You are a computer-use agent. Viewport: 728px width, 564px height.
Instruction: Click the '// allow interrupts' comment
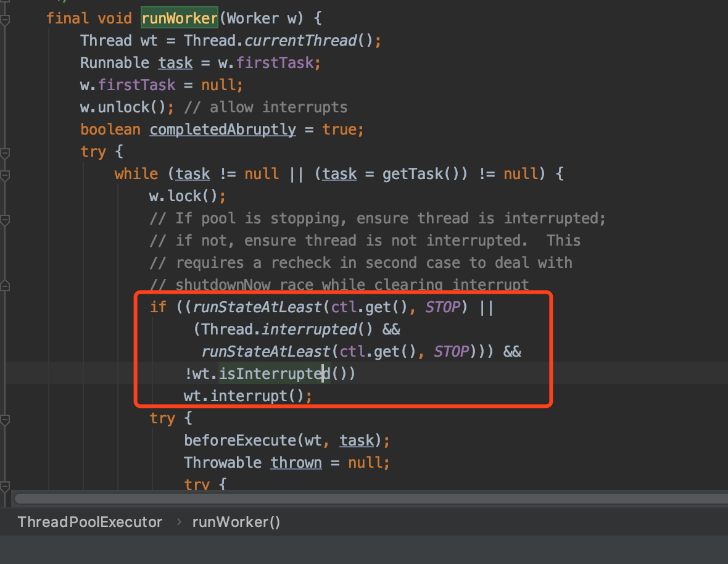click(x=265, y=107)
